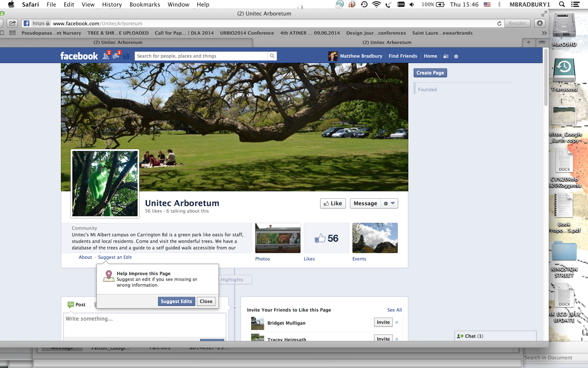Open Facebook privacy shortcuts icon
The height and width of the screenshot is (368, 588).
click(446, 56)
